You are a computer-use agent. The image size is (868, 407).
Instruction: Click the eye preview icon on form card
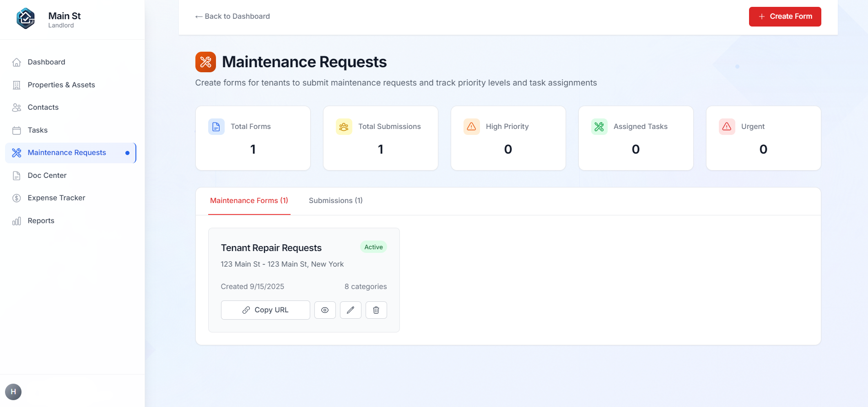tap(325, 310)
